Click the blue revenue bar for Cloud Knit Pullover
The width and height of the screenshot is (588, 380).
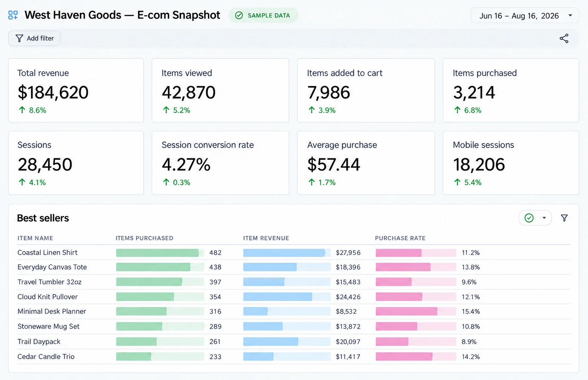(278, 297)
